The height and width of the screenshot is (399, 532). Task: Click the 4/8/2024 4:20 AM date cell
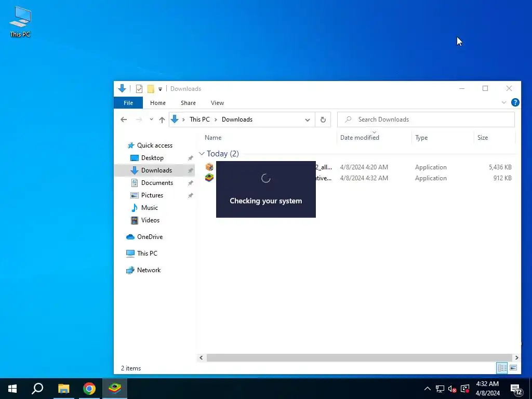[364, 167]
